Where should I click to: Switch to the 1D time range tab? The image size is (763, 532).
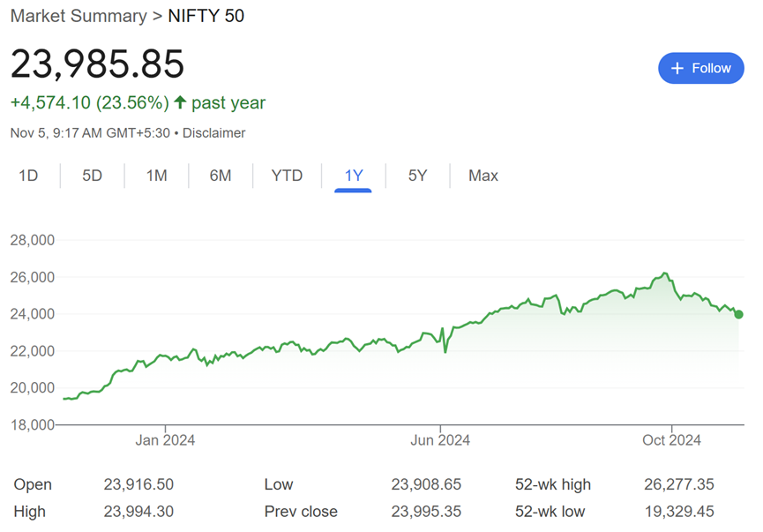pyautogui.click(x=28, y=176)
